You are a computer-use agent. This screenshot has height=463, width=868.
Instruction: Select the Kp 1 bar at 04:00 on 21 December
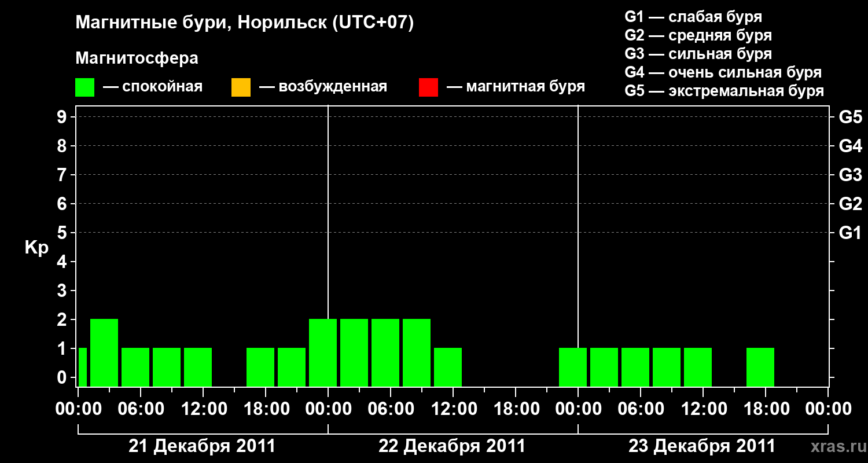(135, 367)
